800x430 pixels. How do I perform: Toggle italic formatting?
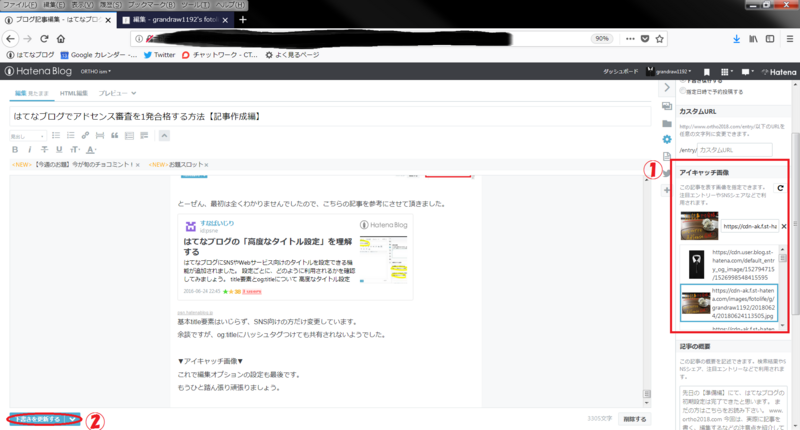[x=30, y=149]
